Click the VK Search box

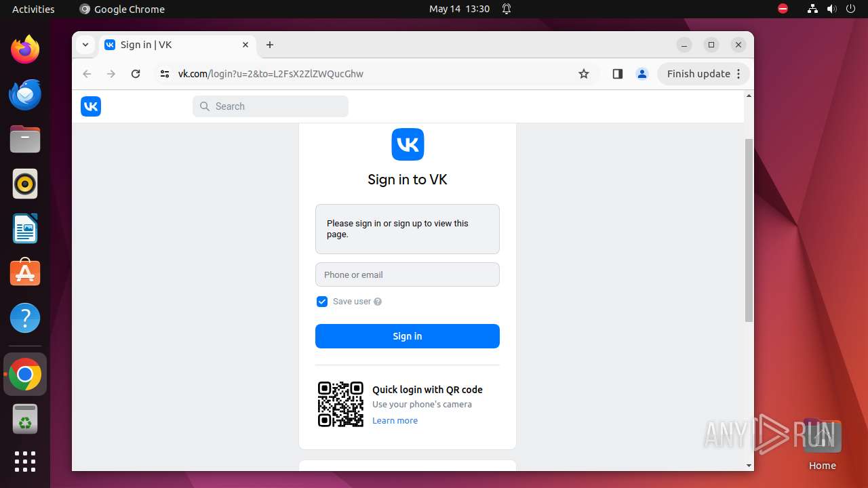(271, 106)
